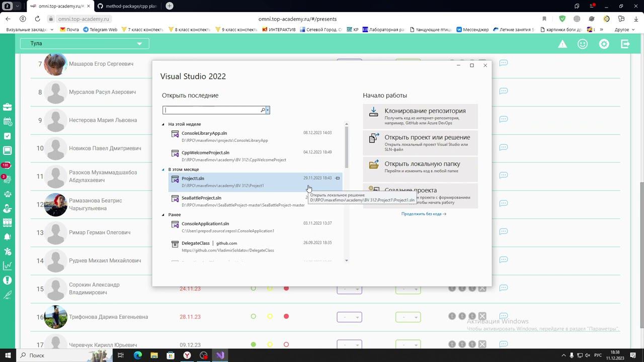Select the green circle for Черевчук Кирилл
The height and width of the screenshot is (362, 644).
(x=253, y=344)
